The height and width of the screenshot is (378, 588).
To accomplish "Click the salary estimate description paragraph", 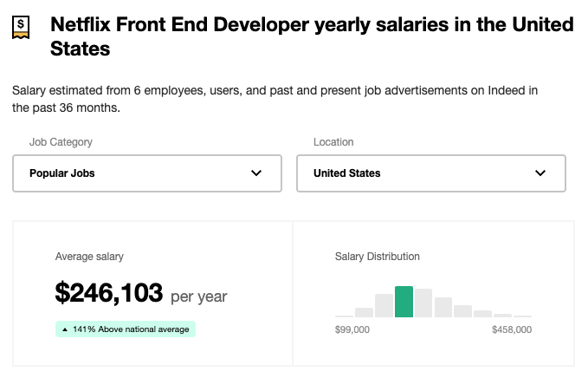I will pyautogui.click(x=275, y=99).
